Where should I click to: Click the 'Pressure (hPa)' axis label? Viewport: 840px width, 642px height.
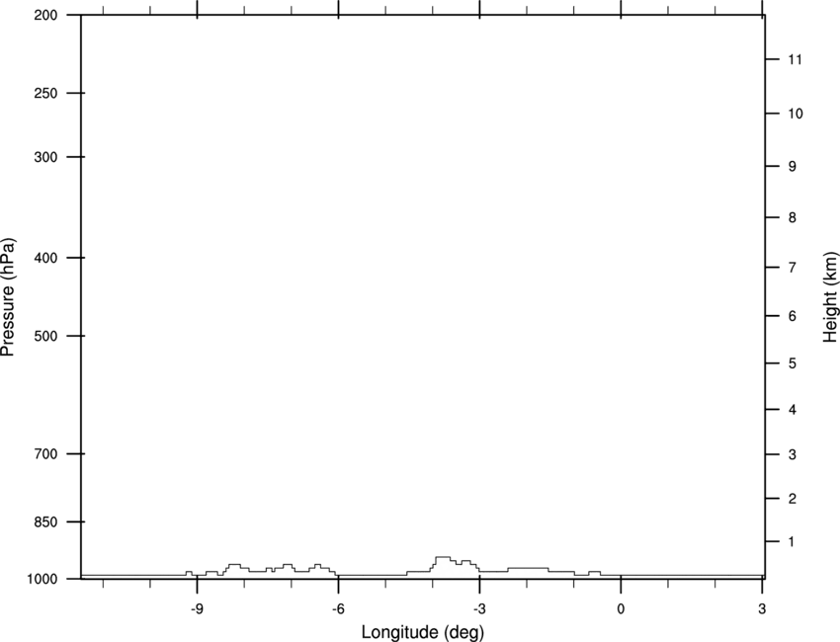coord(8,297)
